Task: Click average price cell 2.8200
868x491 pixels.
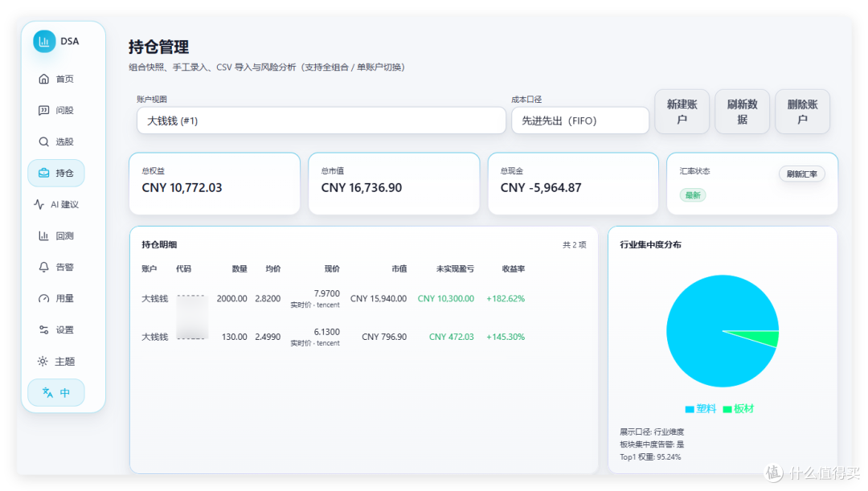Action: tap(268, 298)
